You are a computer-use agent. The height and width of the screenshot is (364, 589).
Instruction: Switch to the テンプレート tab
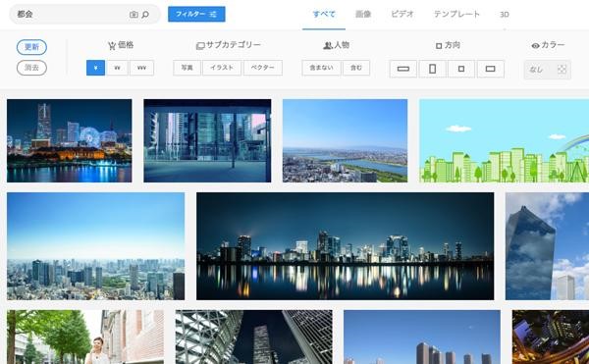(456, 15)
